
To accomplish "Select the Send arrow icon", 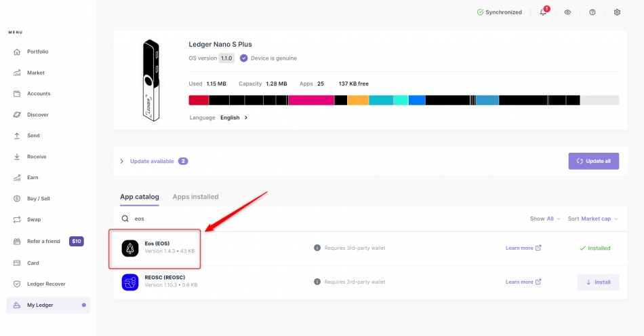I will point(17,136).
